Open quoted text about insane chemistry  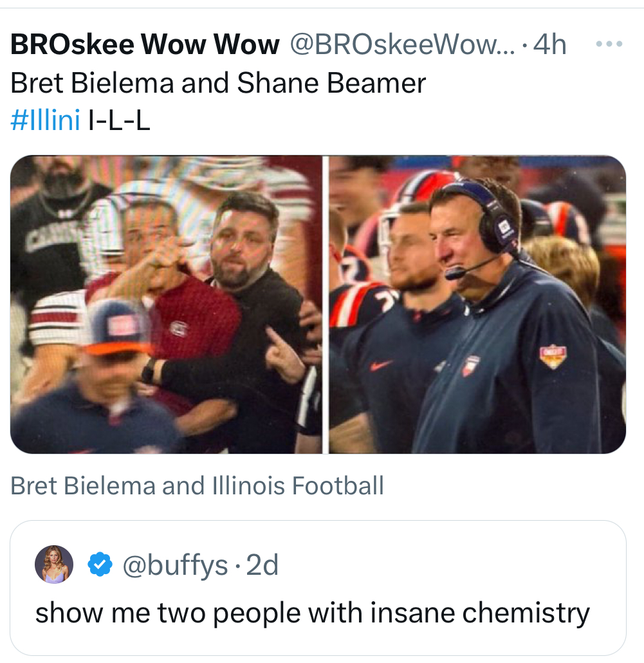312,612
